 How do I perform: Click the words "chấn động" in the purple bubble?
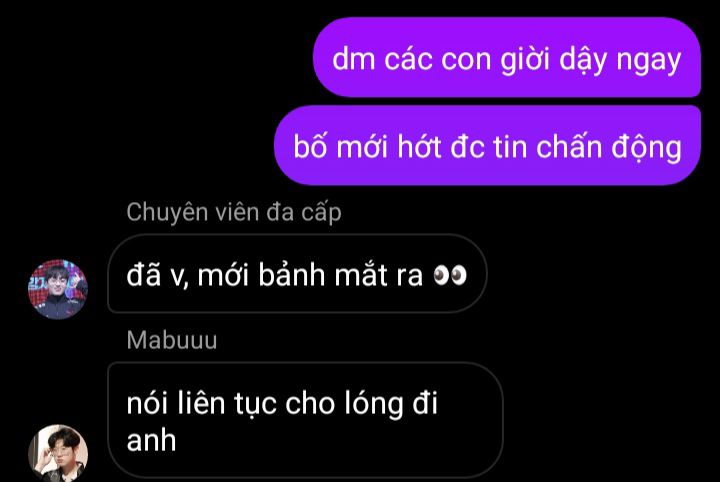pyautogui.click(x=609, y=147)
